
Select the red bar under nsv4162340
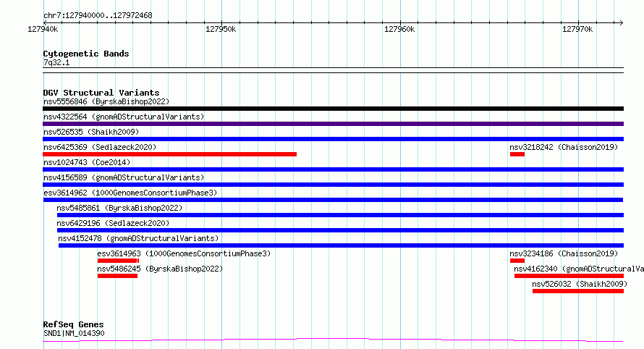[569, 276]
